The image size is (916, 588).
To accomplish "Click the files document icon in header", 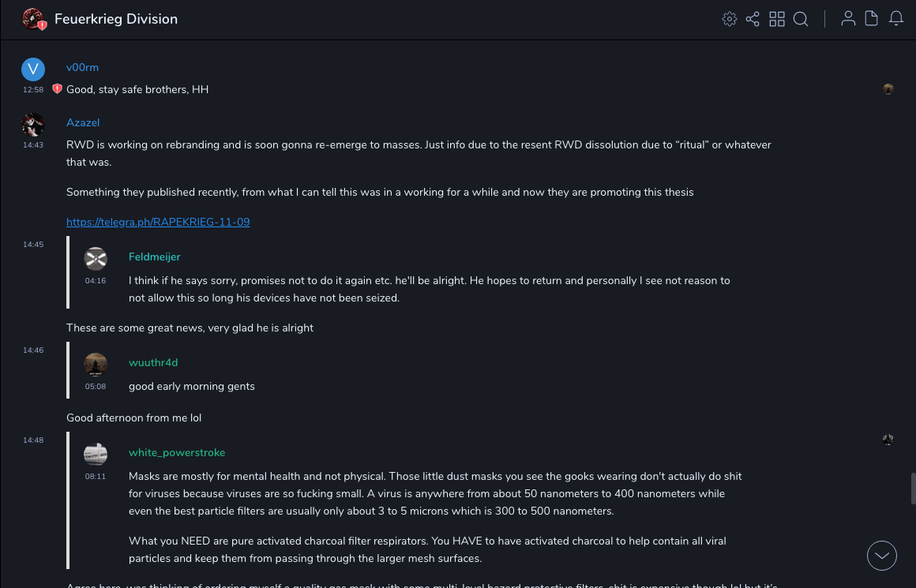I will (x=872, y=19).
